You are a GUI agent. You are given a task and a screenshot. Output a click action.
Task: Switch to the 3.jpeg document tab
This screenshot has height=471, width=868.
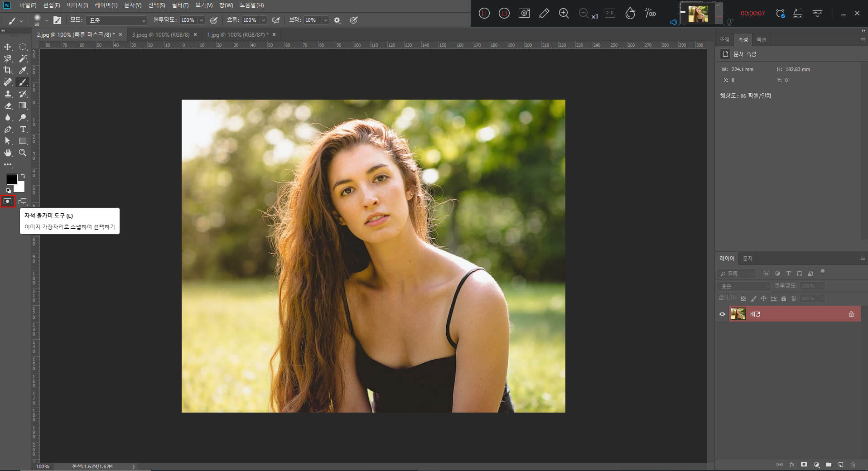[160, 34]
